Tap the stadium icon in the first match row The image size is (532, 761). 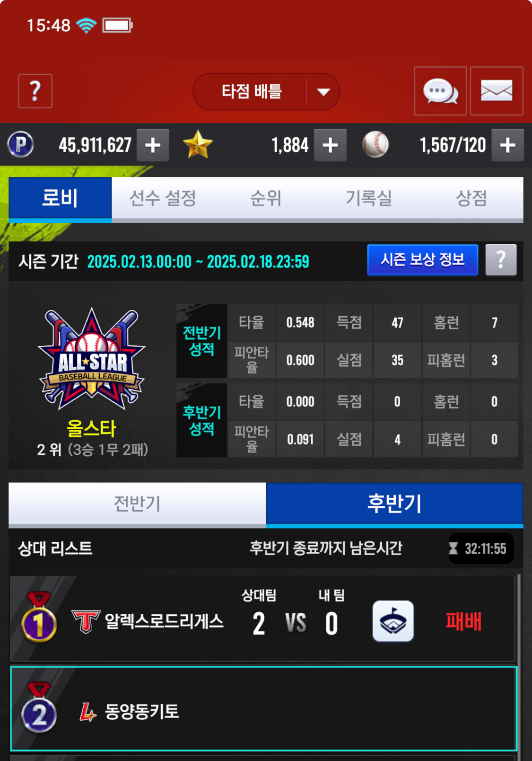(393, 621)
